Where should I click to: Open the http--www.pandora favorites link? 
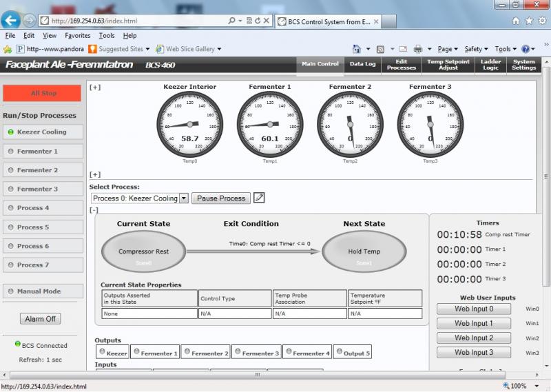tap(50, 49)
